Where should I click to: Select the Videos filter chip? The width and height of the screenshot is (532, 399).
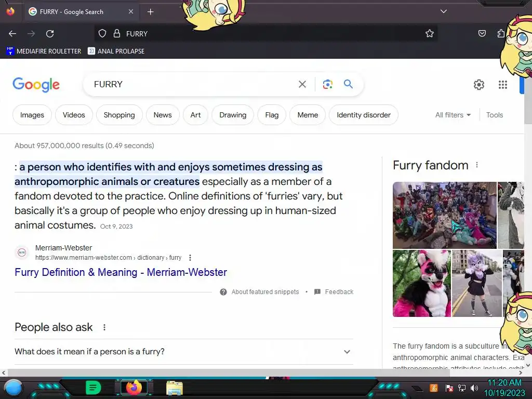pos(74,115)
